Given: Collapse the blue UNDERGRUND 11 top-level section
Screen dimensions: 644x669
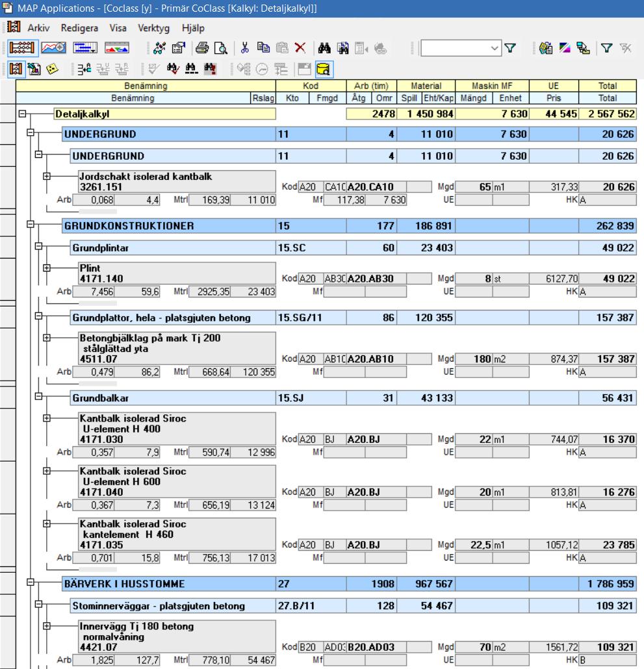Looking at the screenshot, I should click(x=31, y=133).
